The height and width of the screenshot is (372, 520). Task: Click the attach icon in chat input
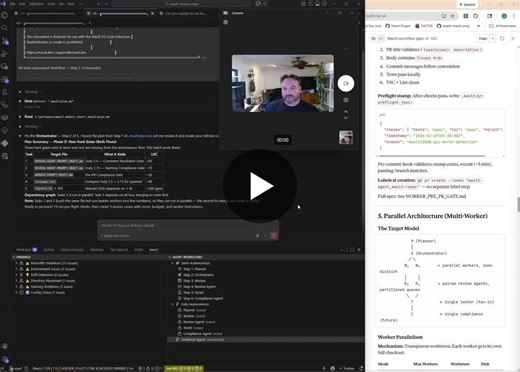(258, 236)
